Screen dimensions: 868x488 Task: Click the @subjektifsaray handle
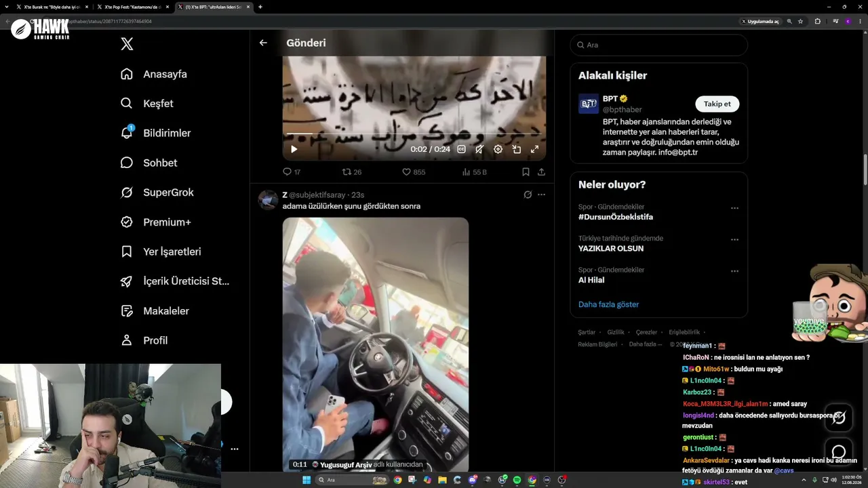click(318, 195)
